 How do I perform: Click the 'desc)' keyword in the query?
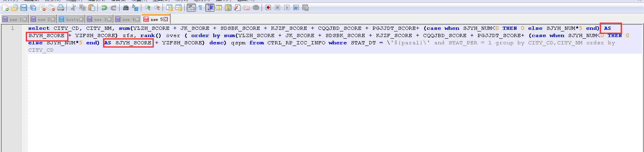(218, 43)
